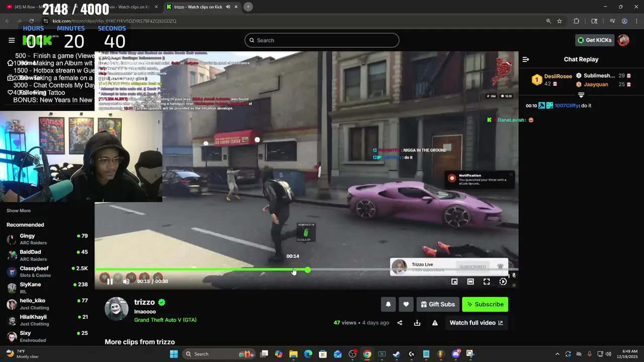Image resolution: width=644 pixels, height=362 pixels.
Task: Collapse the Chat Replay panel
Action: (526, 59)
